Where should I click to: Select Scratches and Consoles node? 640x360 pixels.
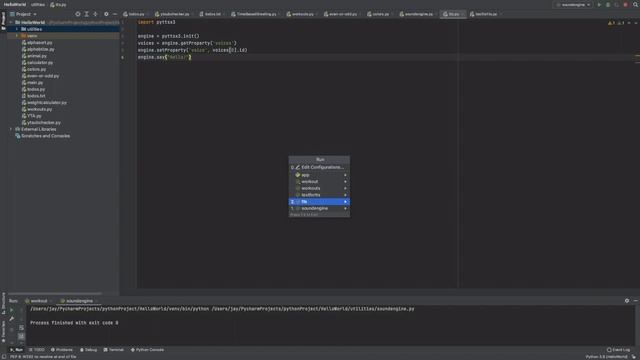tap(45, 136)
